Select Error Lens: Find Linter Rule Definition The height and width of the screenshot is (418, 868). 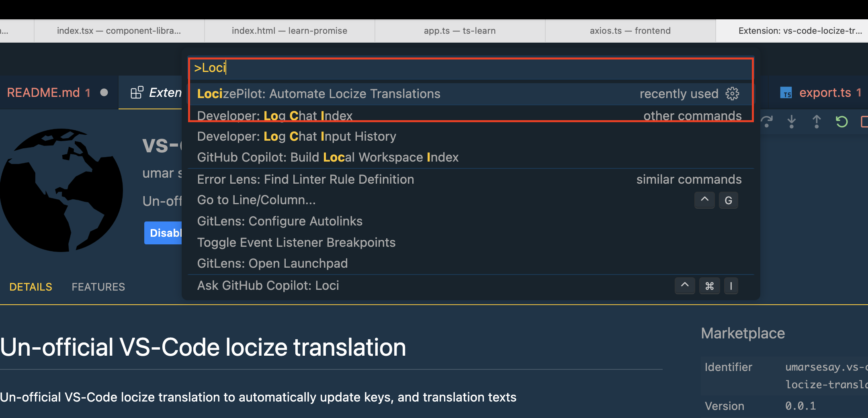[x=471, y=179]
